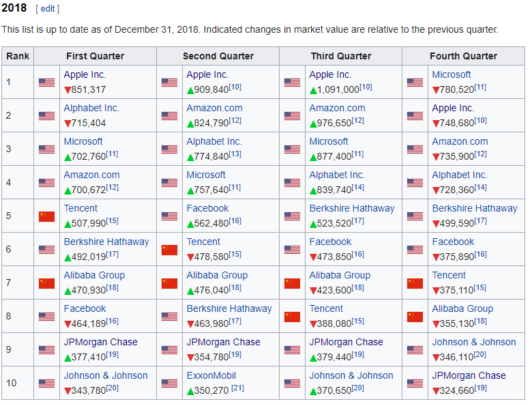Click the 2018 section heading

pos(14,8)
